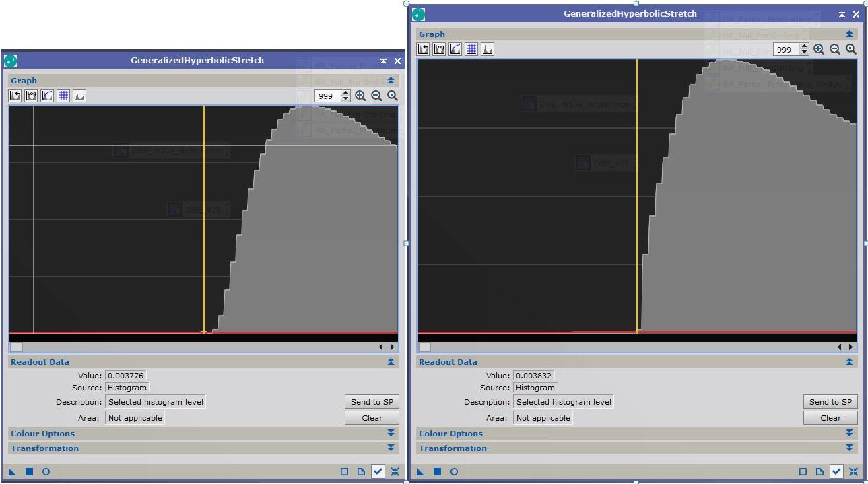Click the zoom stepper arrows in left window
This screenshot has height=484, width=868.
click(346, 96)
